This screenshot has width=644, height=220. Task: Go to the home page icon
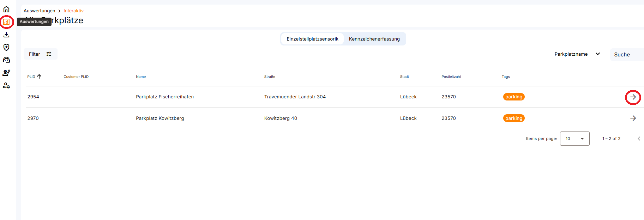coord(6,9)
